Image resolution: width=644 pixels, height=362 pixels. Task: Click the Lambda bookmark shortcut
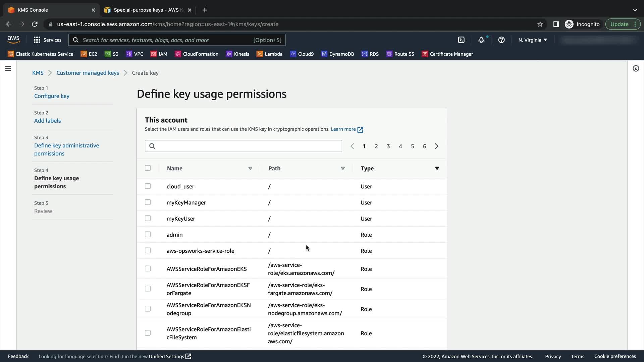(269, 54)
